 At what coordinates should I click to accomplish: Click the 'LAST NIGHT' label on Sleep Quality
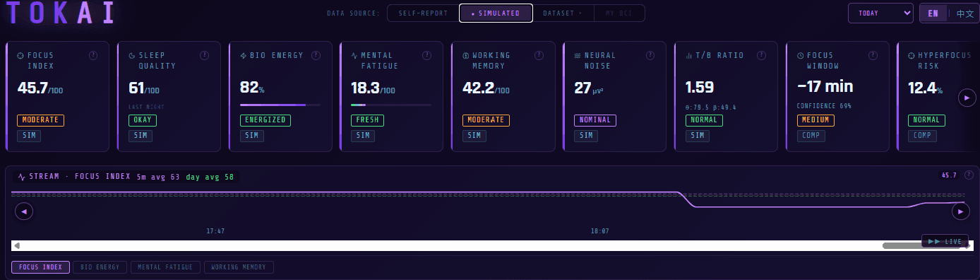point(145,107)
